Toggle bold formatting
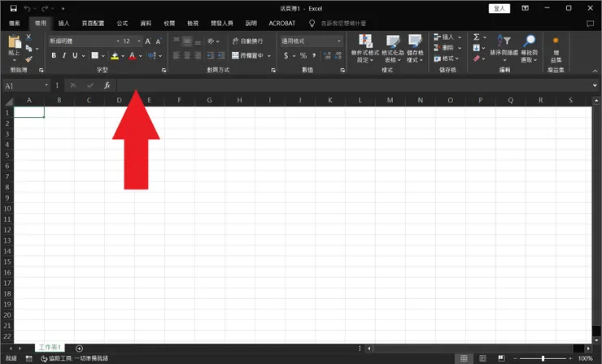 tap(54, 55)
